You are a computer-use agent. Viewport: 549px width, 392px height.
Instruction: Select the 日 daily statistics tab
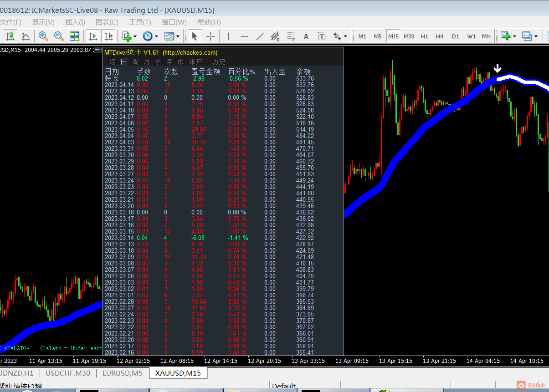(123, 62)
